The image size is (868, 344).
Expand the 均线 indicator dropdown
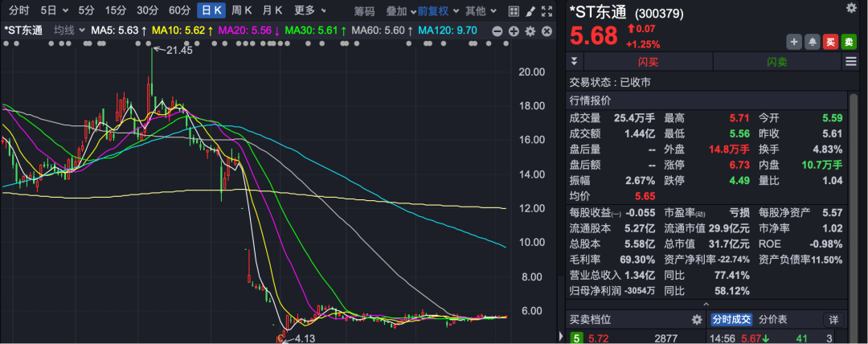click(x=68, y=31)
